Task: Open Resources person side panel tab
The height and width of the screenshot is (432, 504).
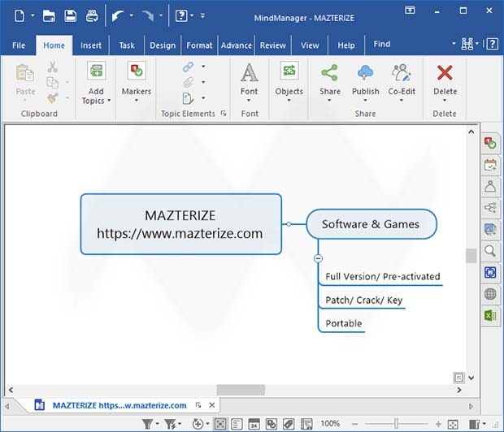Action: (490, 186)
